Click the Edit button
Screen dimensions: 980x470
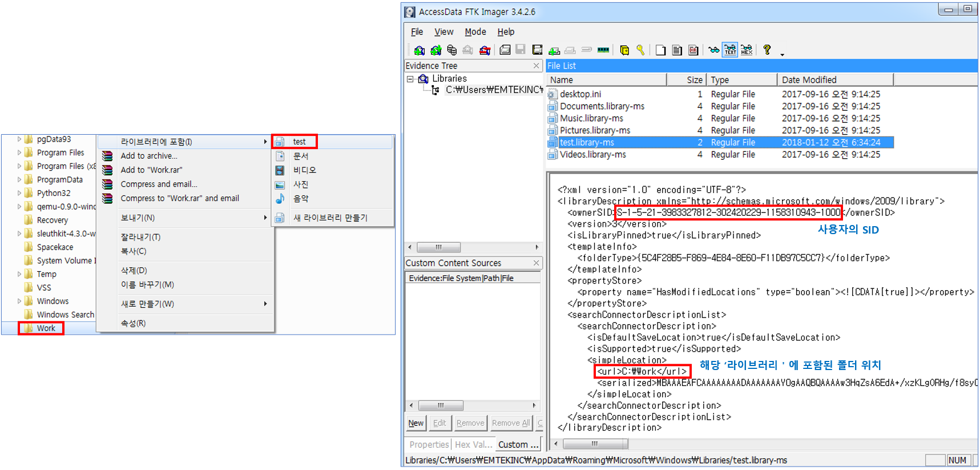[x=439, y=423]
